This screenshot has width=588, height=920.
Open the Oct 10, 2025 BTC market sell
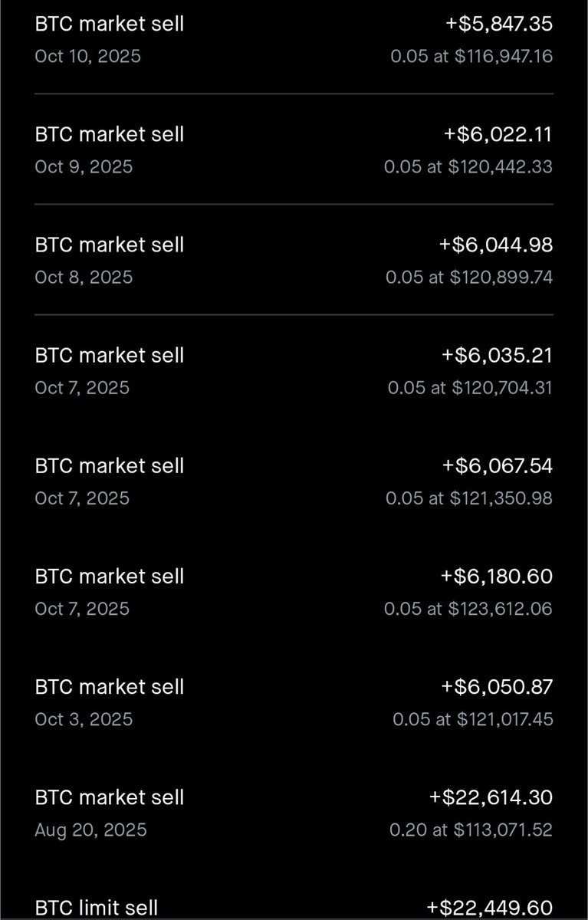[x=294, y=40]
